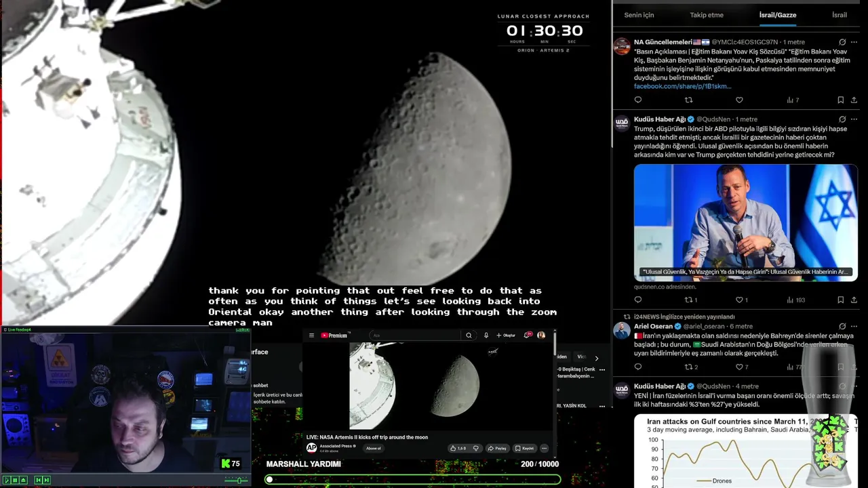Click the Marshall Yardımı progress bar knob
The width and height of the screenshot is (868, 488).
point(269,479)
